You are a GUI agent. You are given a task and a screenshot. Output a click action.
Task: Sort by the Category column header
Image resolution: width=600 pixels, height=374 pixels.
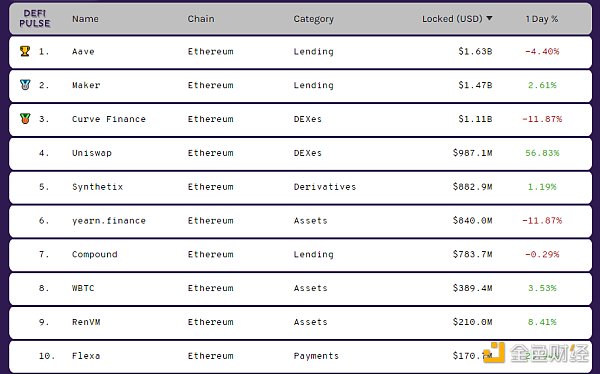point(313,19)
